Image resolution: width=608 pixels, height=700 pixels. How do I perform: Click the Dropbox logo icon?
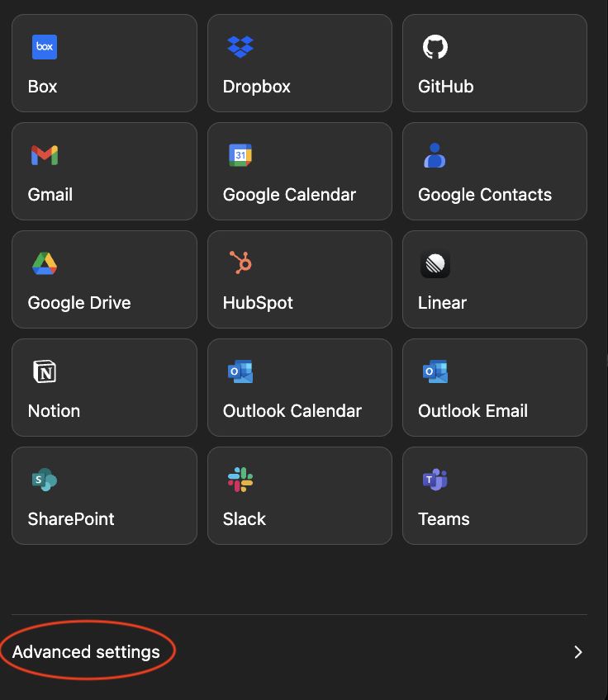pos(240,47)
